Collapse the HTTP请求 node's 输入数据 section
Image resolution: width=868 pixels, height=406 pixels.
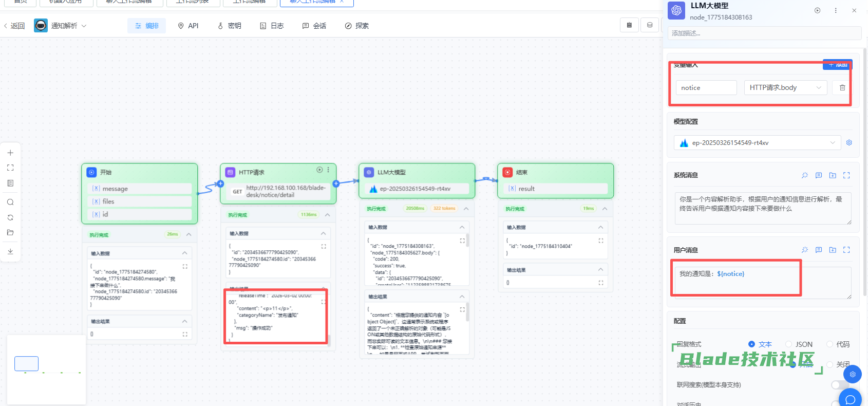pos(323,234)
